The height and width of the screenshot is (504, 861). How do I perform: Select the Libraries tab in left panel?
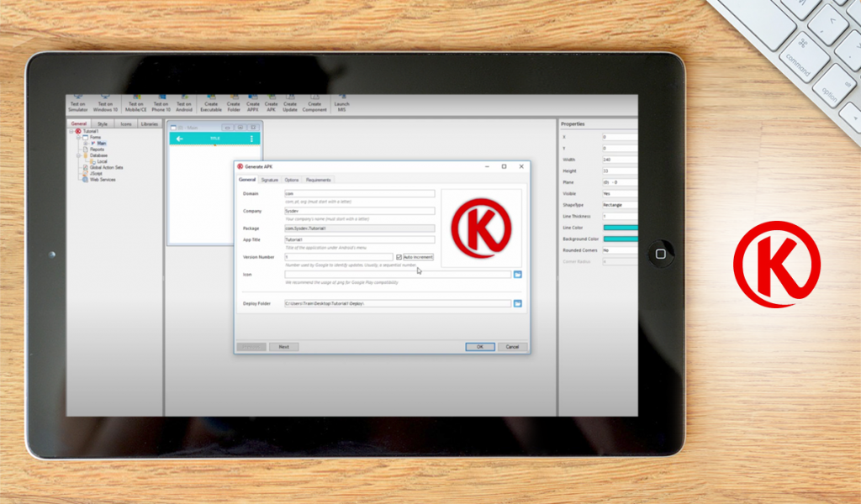pos(150,123)
